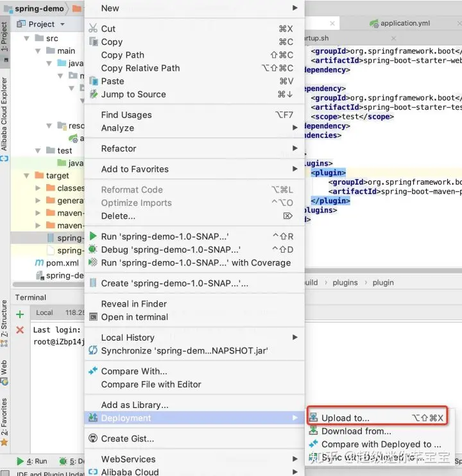
Task: Select Compare File with Editor
Action: [x=194, y=384]
